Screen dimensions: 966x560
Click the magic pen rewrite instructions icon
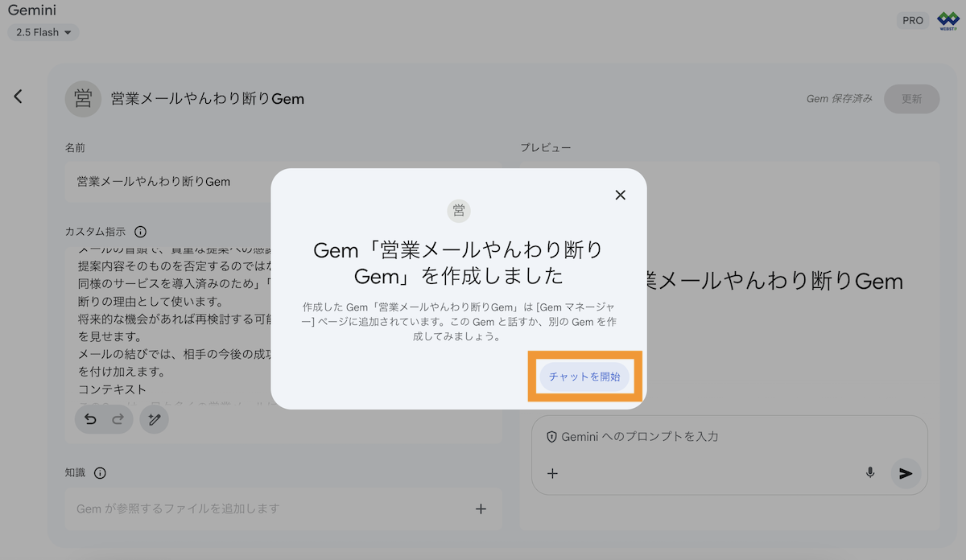(x=155, y=419)
